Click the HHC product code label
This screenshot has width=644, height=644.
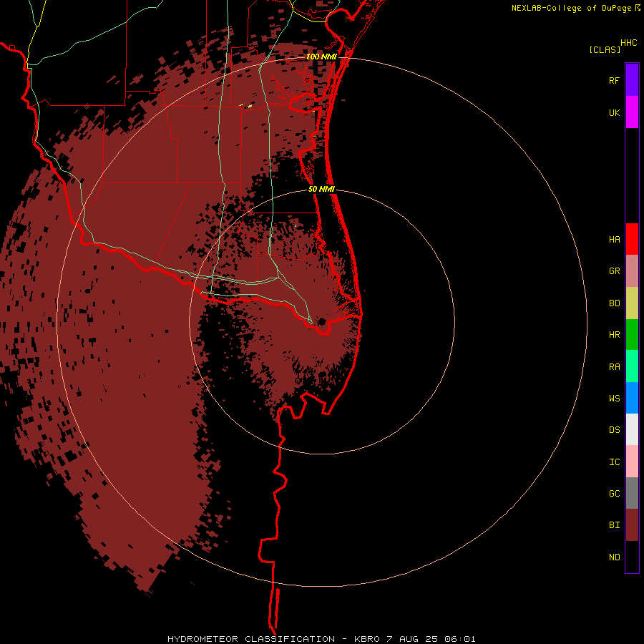click(x=628, y=42)
